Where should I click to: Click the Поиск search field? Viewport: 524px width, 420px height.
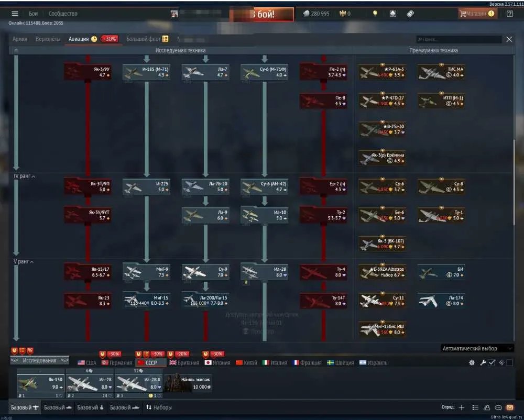(x=459, y=39)
